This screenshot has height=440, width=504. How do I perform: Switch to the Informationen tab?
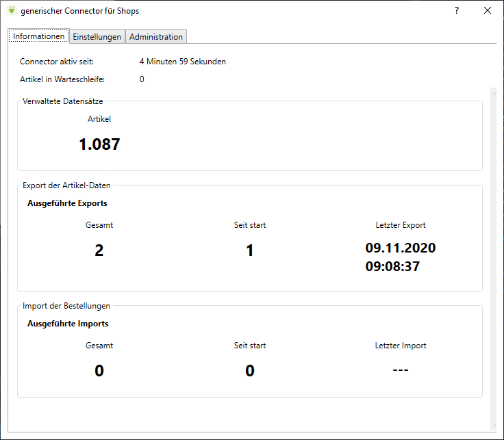(x=39, y=36)
